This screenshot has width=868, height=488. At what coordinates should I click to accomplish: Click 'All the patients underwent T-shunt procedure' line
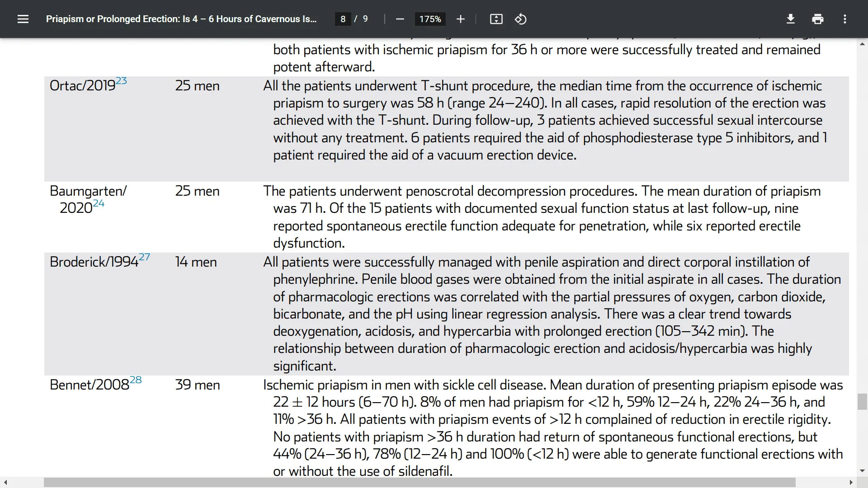point(542,86)
